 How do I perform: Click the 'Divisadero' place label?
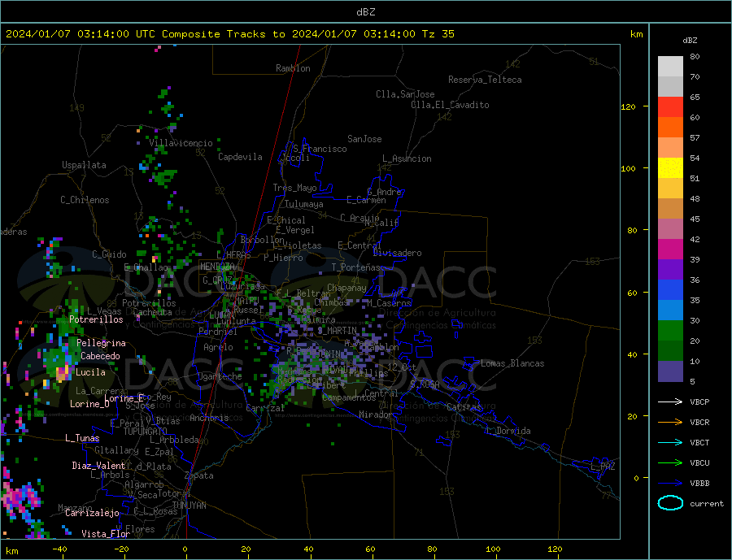pyautogui.click(x=397, y=253)
